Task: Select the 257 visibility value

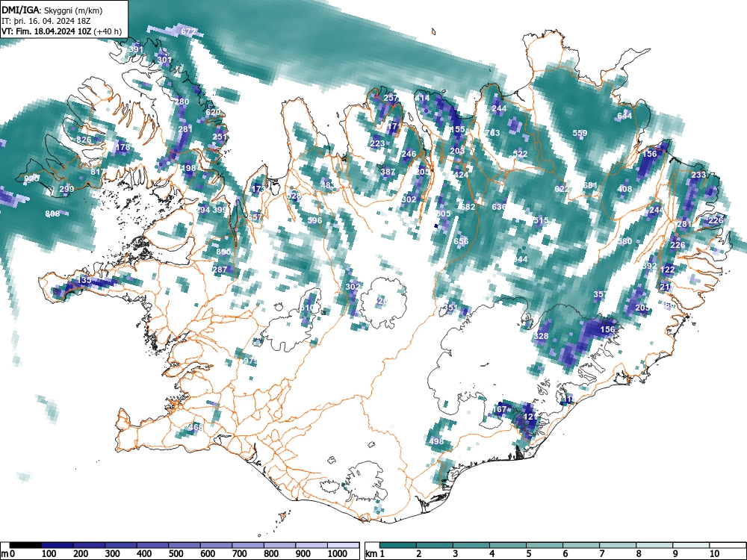Action: [391, 98]
